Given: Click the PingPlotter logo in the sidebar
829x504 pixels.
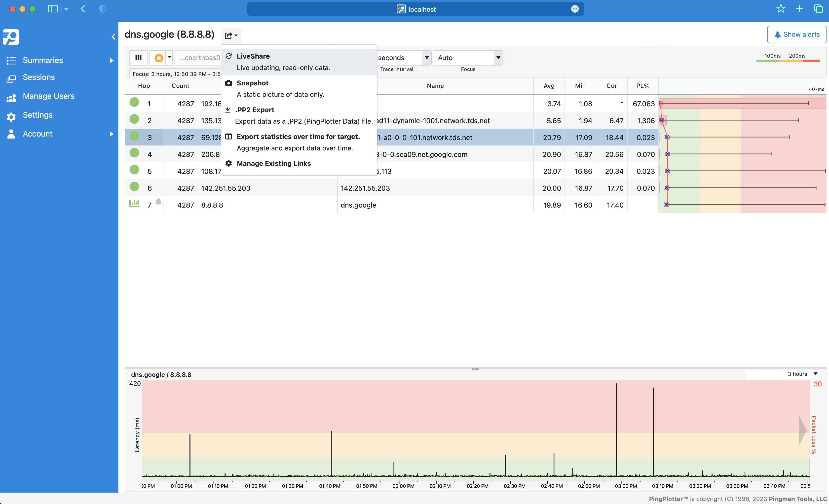Looking at the screenshot, I should (11, 37).
